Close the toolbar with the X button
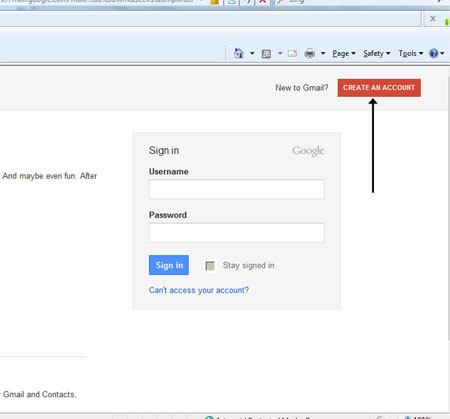This screenshot has width=450, height=419. click(433, 19)
